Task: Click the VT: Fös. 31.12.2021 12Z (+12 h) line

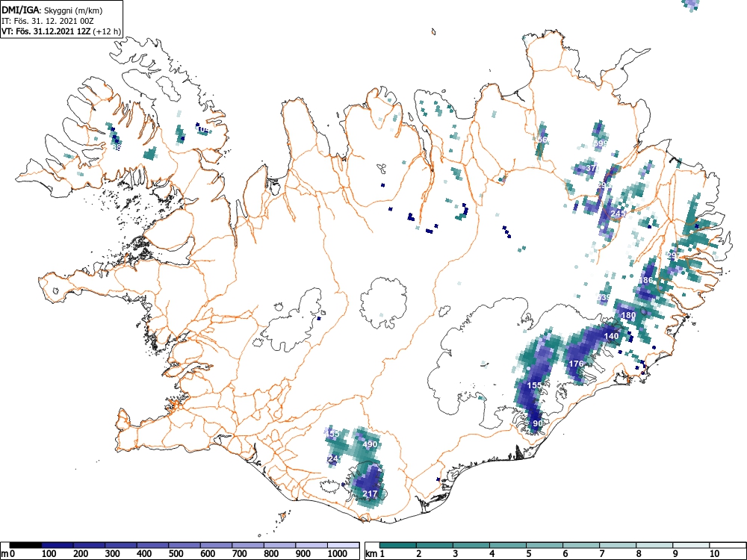Action: (61, 31)
